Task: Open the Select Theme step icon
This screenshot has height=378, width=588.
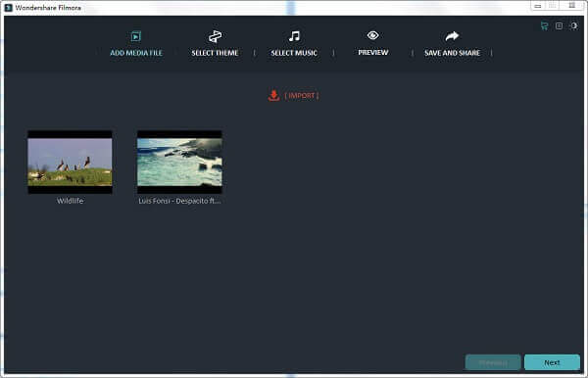Action: point(215,36)
